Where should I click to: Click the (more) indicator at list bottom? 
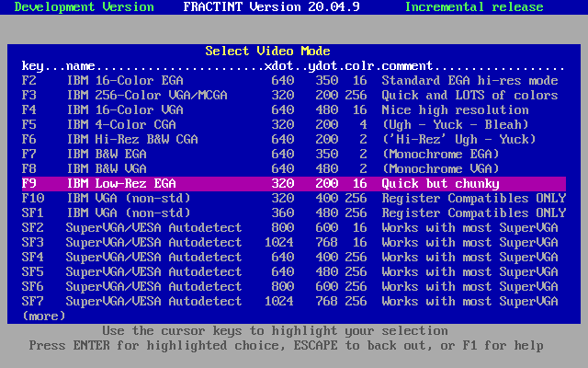[x=44, y=316]
